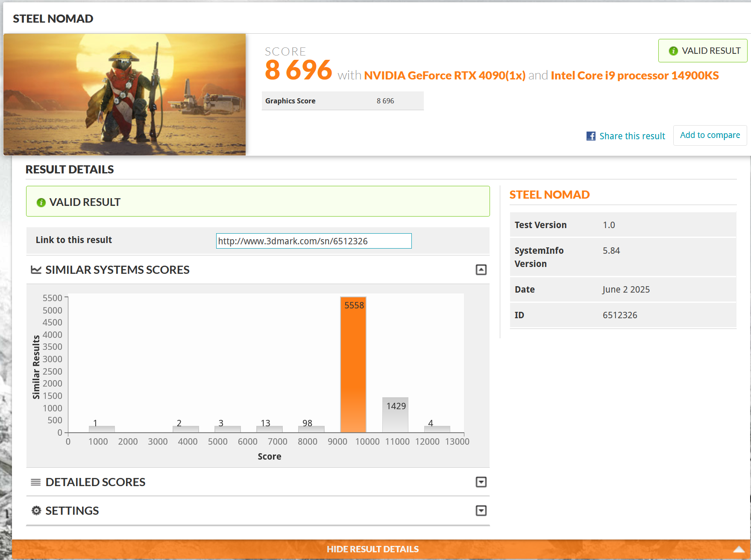Click the list icon beside Detailed Scores
This screenshot has height=560, width=751.
coord(36,482)
